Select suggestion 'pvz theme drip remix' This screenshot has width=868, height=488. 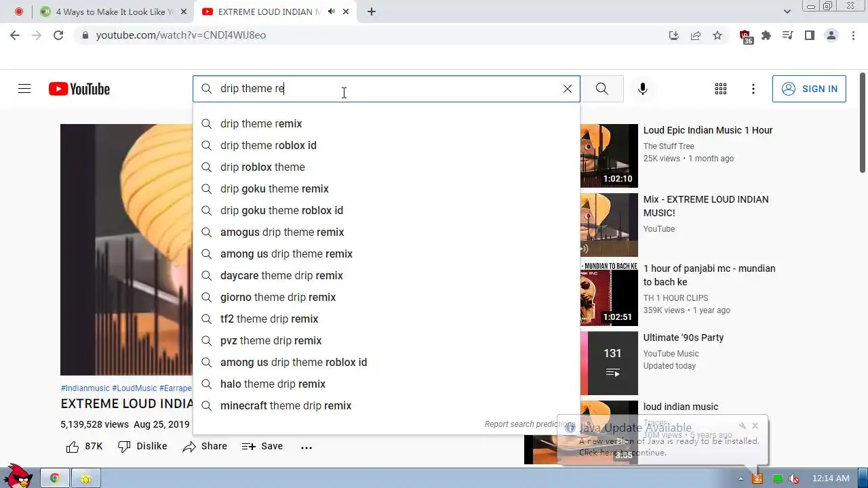(x=387, y=340)
